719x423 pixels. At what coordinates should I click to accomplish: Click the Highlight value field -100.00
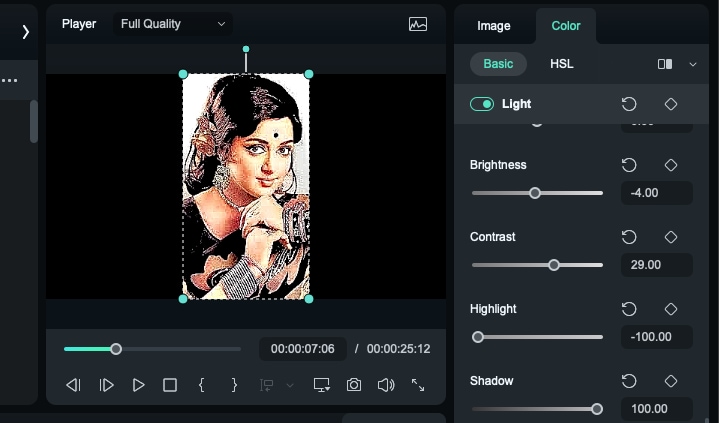point(657,337)
